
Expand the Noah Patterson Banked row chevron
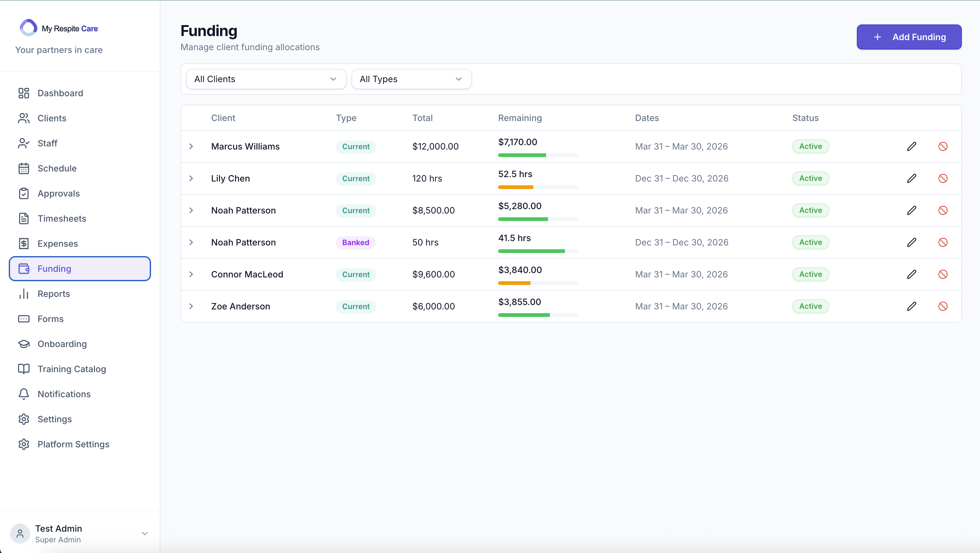click(x=191, y=242)
